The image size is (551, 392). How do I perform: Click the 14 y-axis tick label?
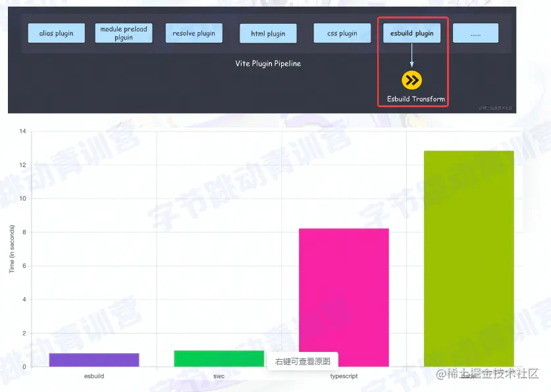coord(23,132)
